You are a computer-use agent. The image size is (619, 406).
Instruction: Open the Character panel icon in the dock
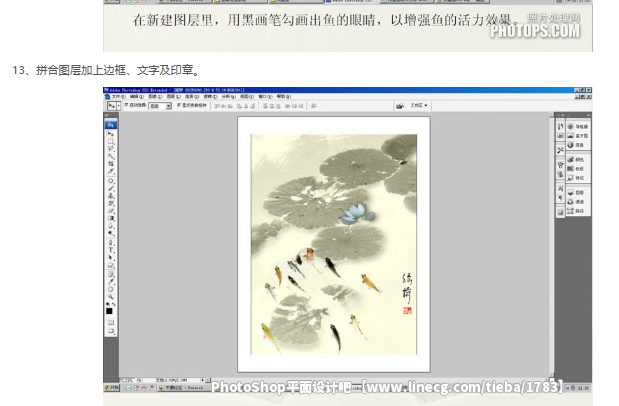[x=560, y=189]
